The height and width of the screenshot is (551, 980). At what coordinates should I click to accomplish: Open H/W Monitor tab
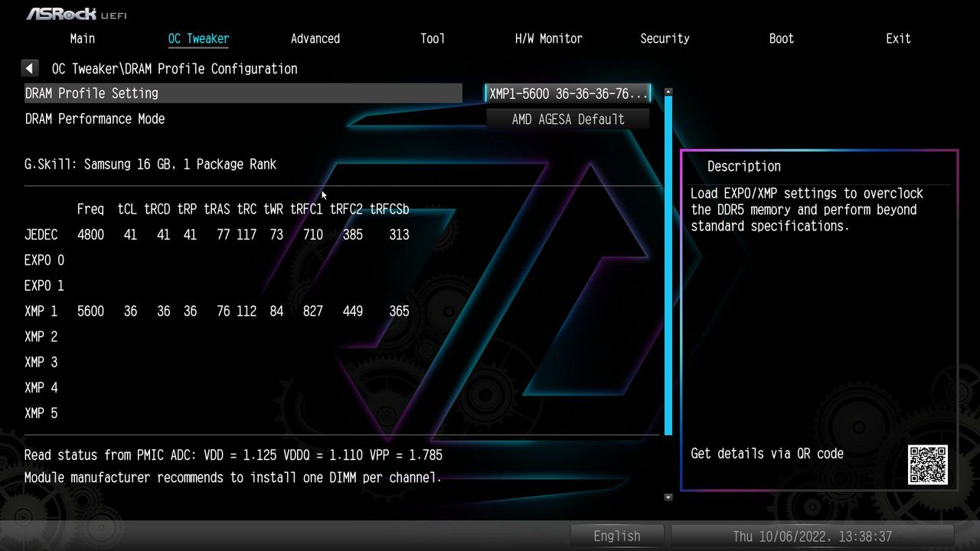click(549, 38)
